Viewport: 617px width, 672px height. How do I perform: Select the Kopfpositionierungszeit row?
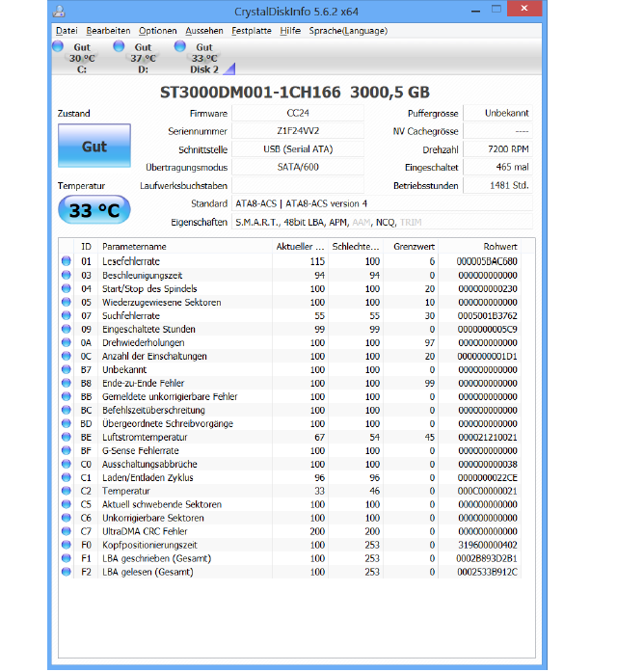click(x=290, y=545)
